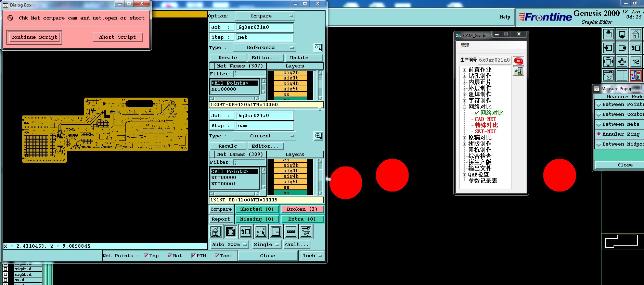The image size is (644, 285).
Task: Click the netlist analyzer traffic-light icon
Action: 635,75
